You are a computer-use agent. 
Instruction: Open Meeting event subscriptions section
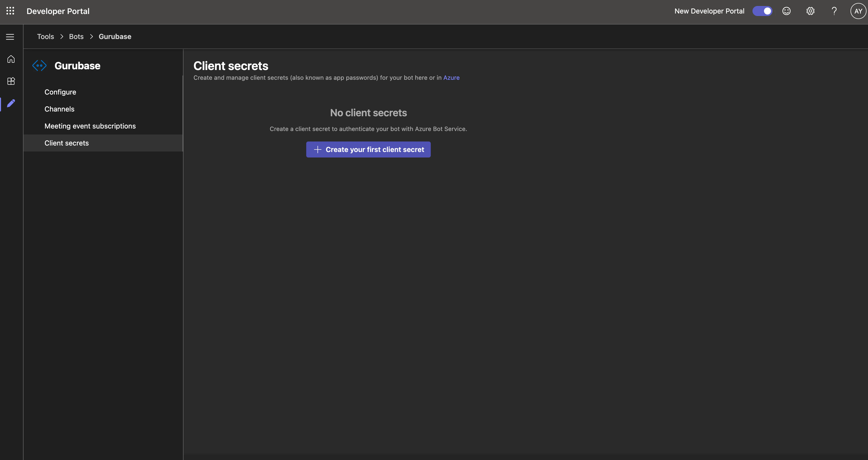[x=103, y=126]
